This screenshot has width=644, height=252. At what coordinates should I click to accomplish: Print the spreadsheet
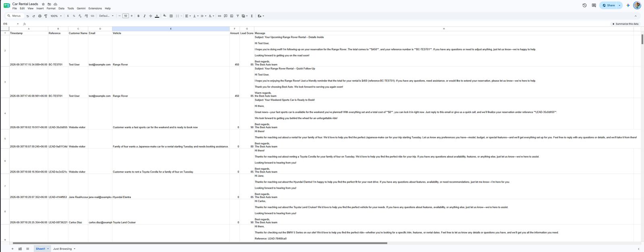(x=39, y=16)
